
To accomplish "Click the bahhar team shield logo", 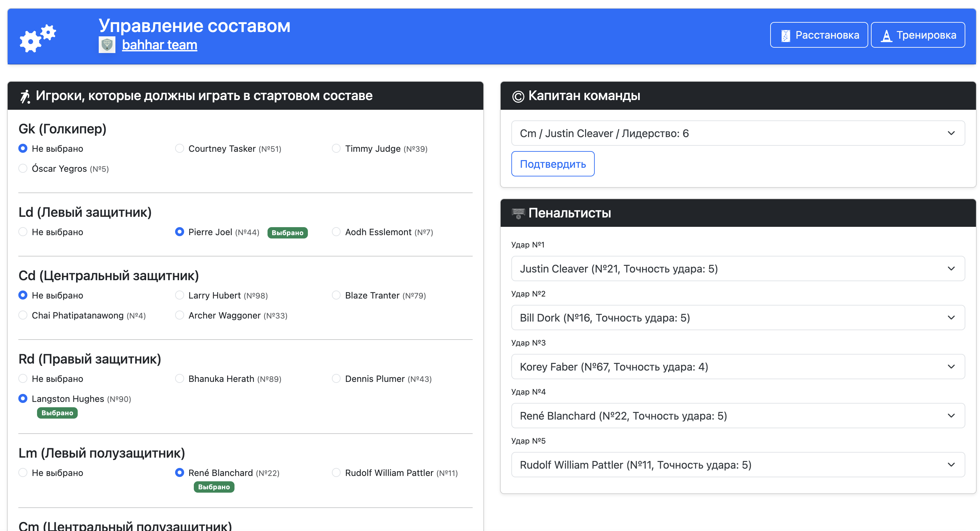I will click(x=107, y=45).
